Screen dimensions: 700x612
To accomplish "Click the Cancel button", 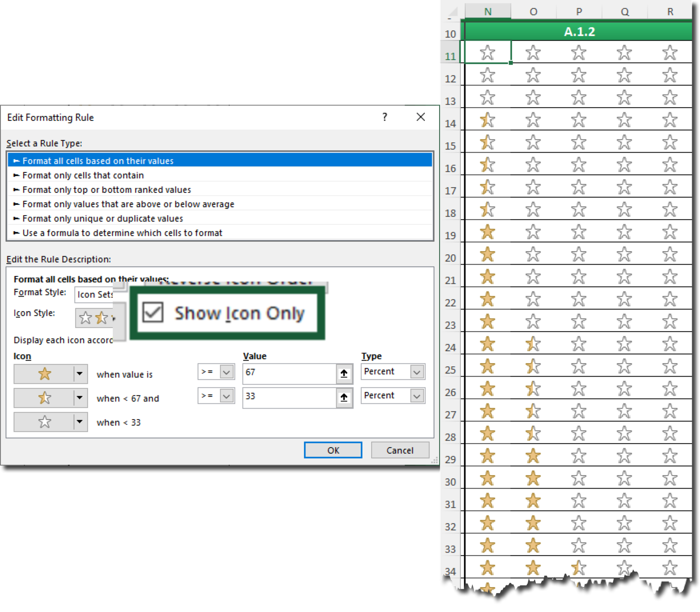I will click(400, 450).
